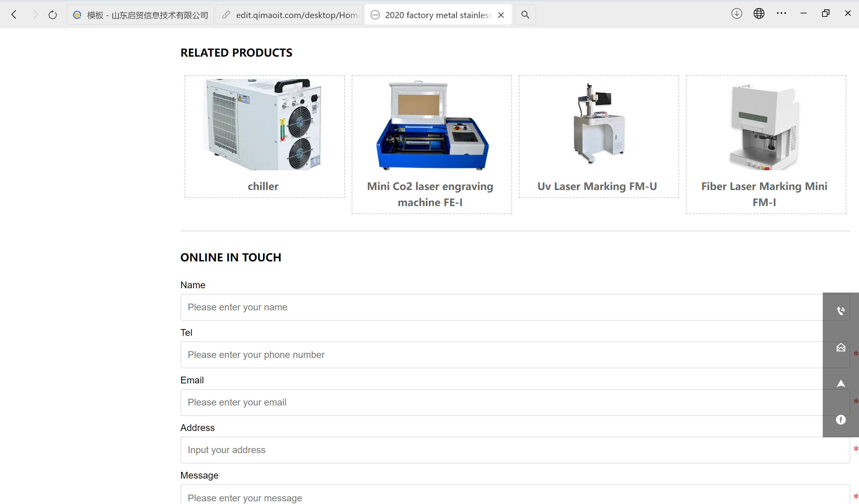
Task: Focus the Name input field
Action: 501,307
